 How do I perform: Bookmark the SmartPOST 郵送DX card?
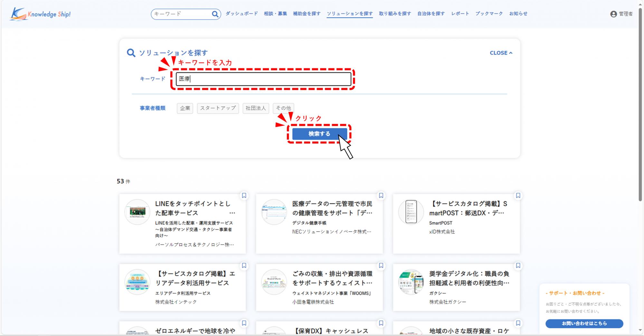coord(518,195)
